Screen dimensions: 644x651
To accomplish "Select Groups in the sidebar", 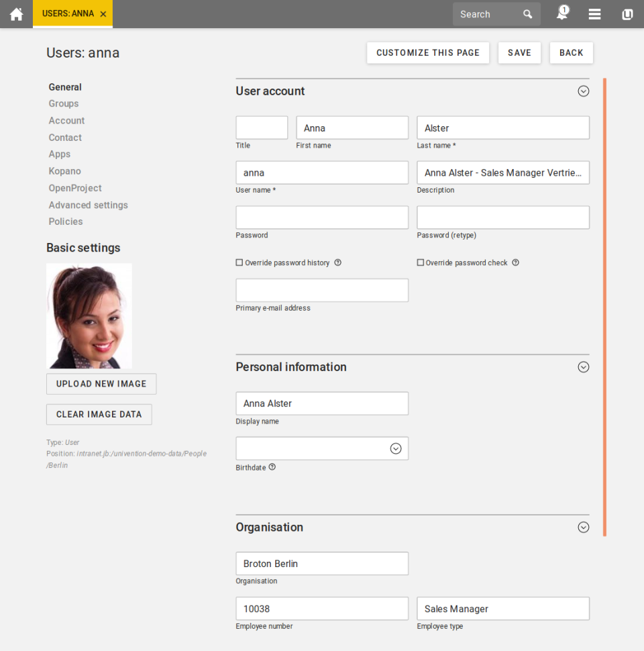I will (x=63, y=103).
